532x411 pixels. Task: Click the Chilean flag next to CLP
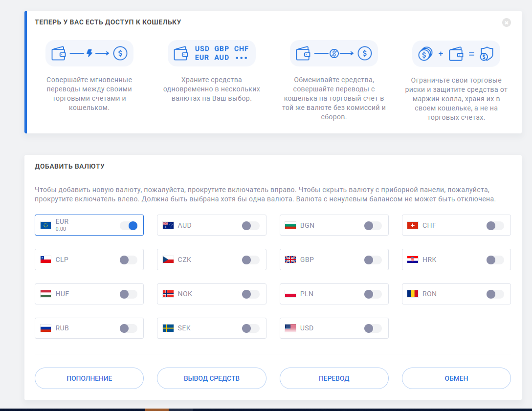(46, 260)
